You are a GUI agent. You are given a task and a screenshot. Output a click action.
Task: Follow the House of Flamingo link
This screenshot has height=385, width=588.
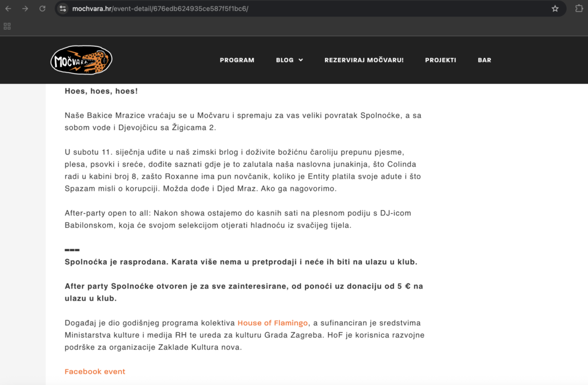click(x=272, y=323)
